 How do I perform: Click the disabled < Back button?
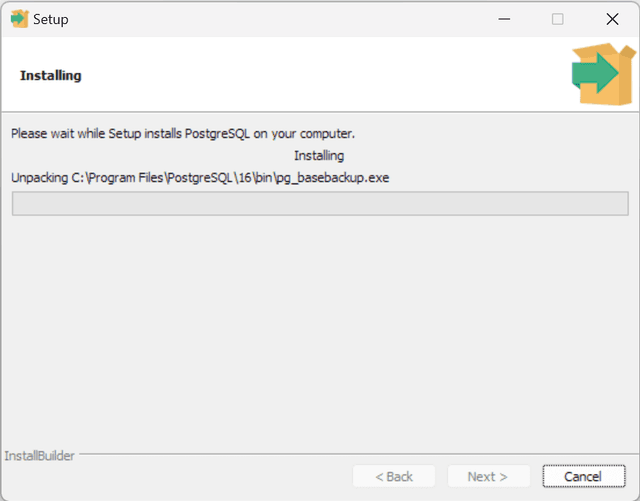coord(394,476)
